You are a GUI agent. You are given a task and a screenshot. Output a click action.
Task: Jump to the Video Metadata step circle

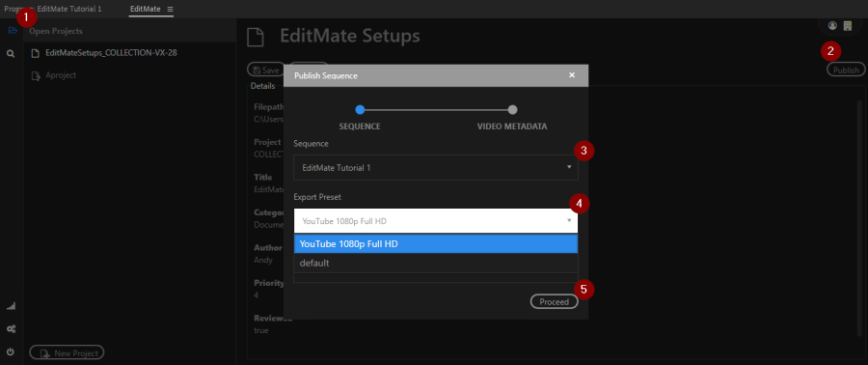tap(513, 109)
